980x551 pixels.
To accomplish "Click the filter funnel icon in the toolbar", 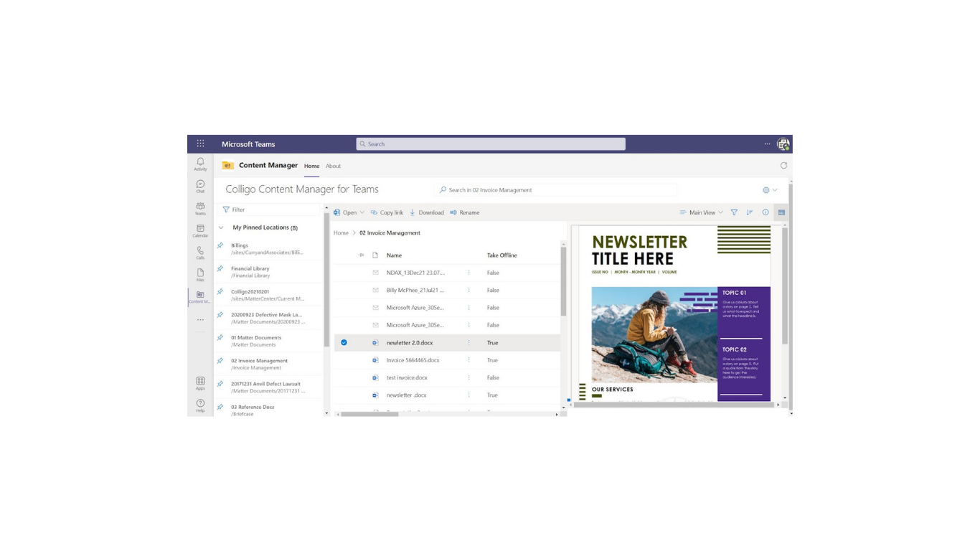I will coord(734,212).
